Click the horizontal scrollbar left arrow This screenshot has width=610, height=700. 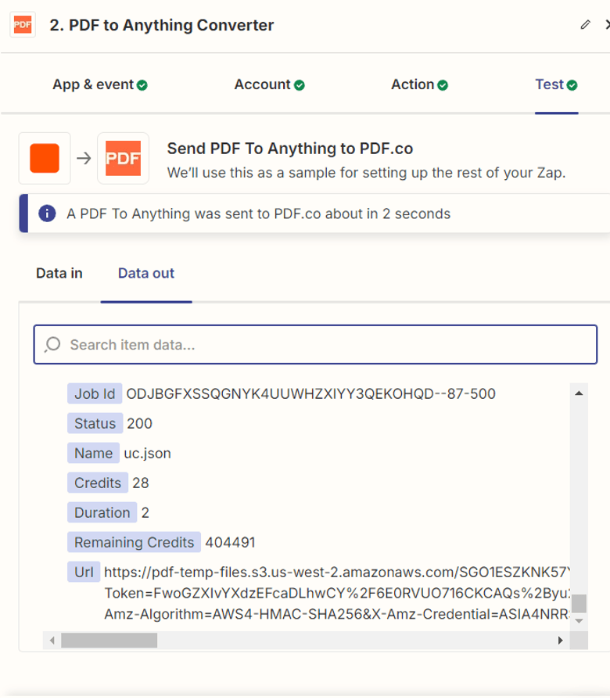[x=52, y=641]
